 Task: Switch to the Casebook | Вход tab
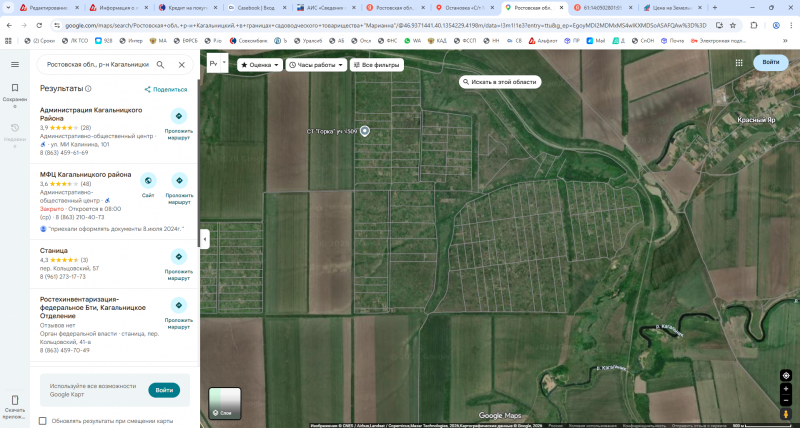pos(257,8)
